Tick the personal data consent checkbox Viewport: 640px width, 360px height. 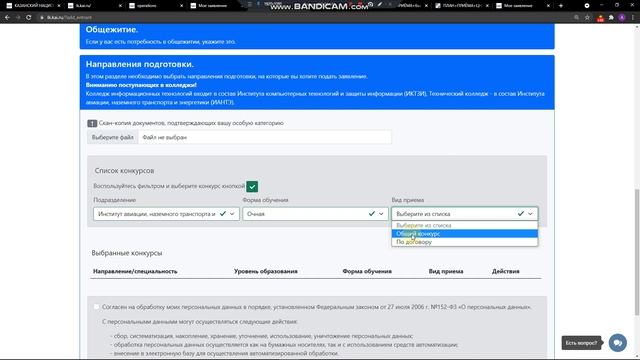click(x=96, y=307)
